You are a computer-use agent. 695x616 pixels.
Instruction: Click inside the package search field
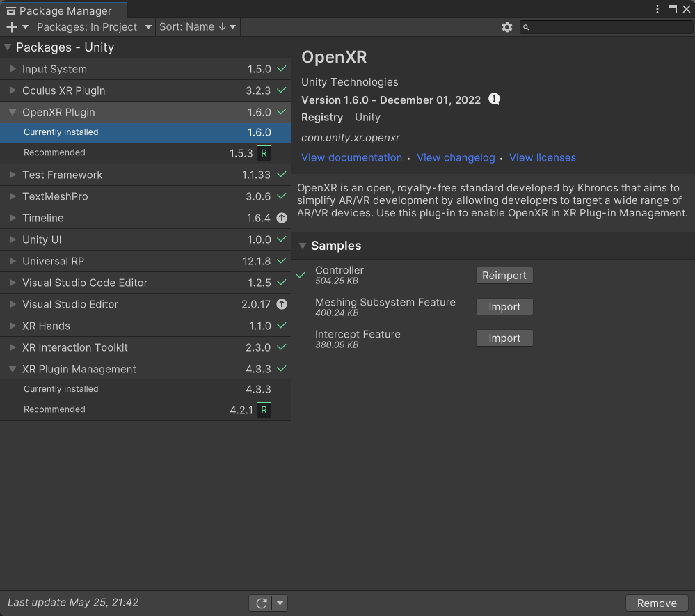605,26
